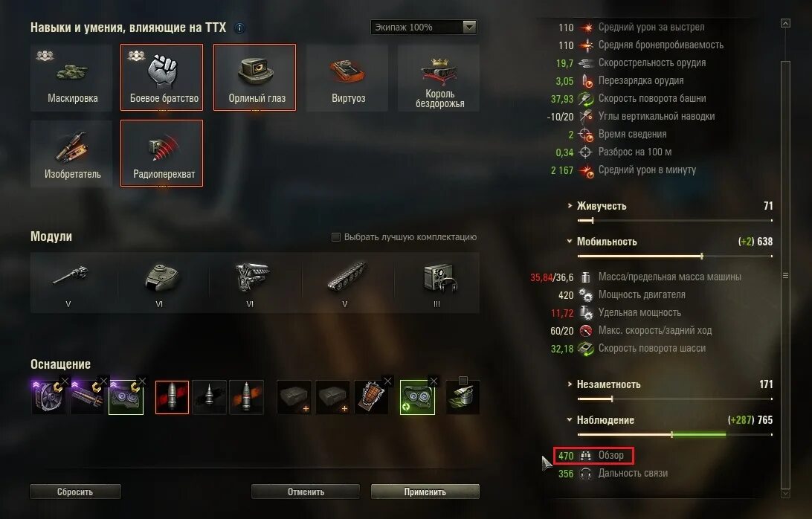Toggle the Боевое братство skill
812x519 pixels.
point(161,77)
